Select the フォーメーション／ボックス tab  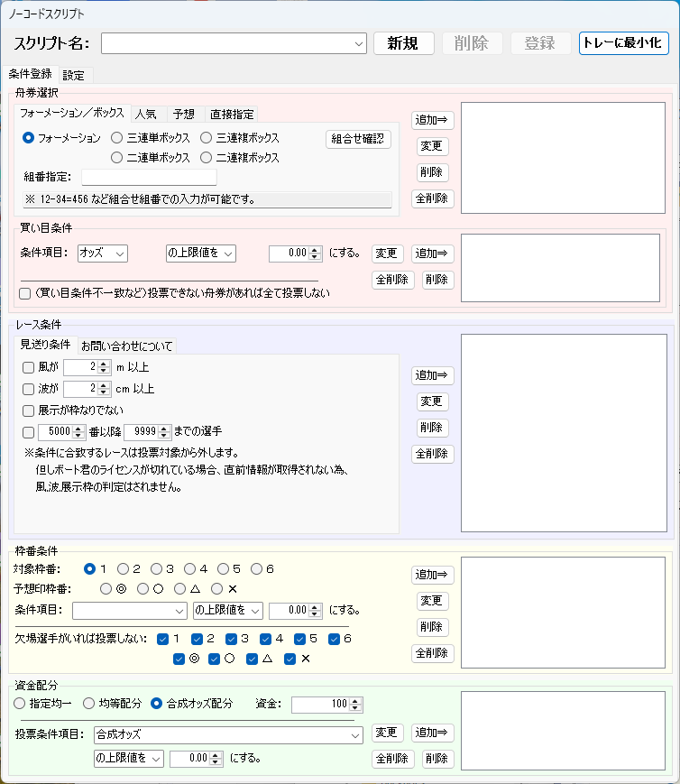tap(72, 113)
